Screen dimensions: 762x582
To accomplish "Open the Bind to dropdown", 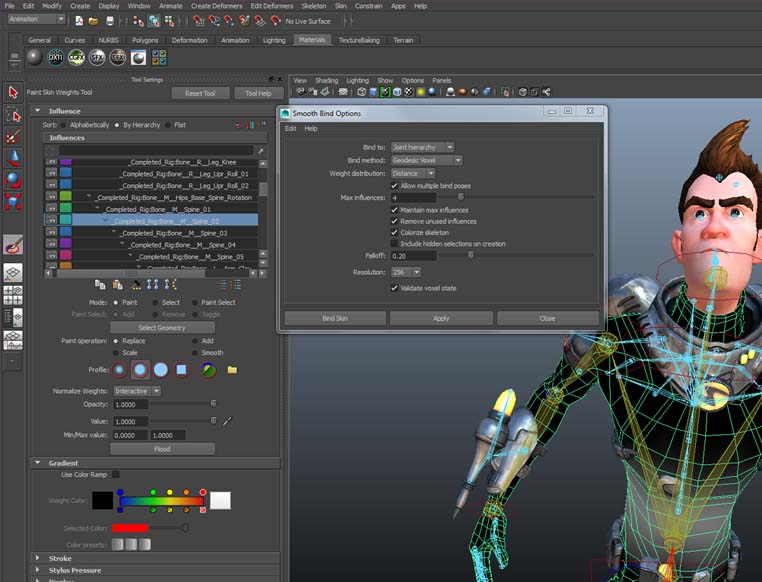I will coord(422,147).
